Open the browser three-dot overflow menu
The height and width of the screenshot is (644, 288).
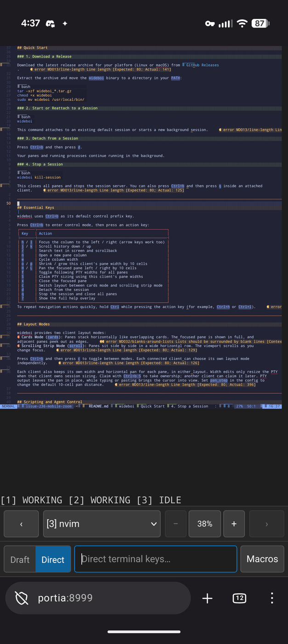272,598
